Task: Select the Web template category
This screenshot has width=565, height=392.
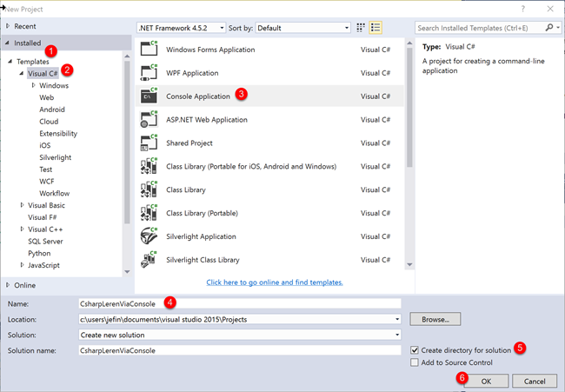Action: (46, 97)
